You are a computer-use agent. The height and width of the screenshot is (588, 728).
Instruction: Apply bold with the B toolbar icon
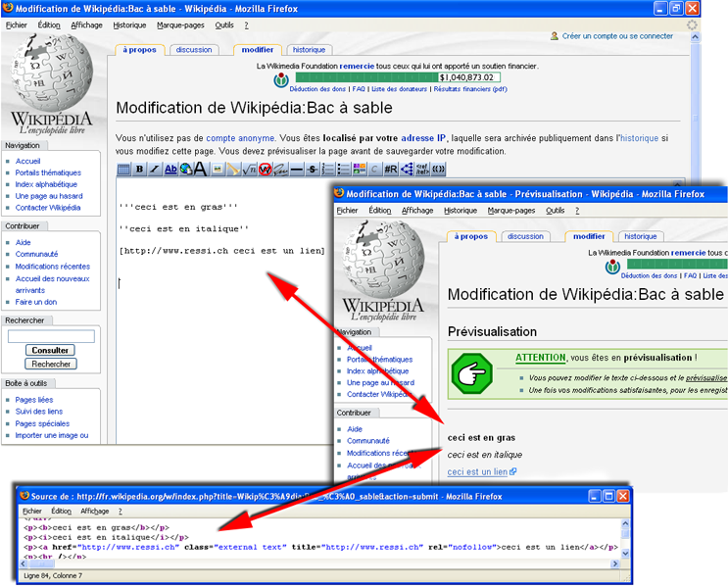pyautogui.click(x=139, y=170)
